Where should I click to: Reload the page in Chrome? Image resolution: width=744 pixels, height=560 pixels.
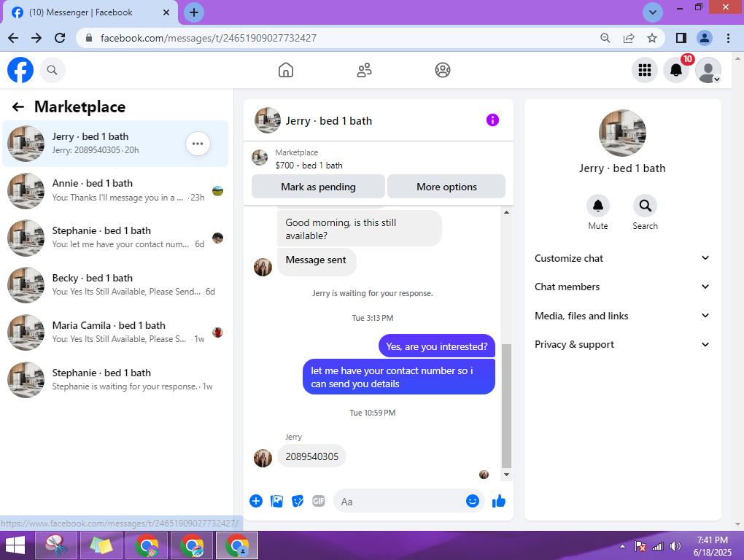[60, 38]
